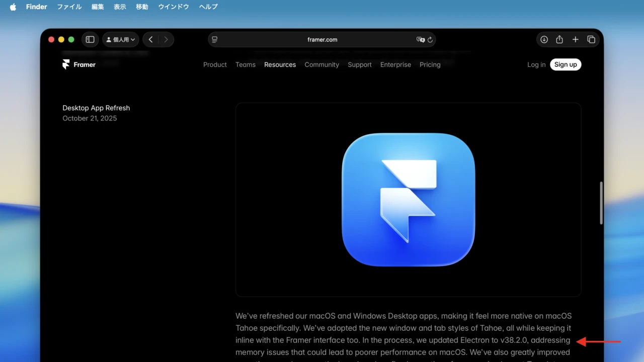Open the Reader view icon in address bar
This screenshot has width=644, height=362.
214,39
